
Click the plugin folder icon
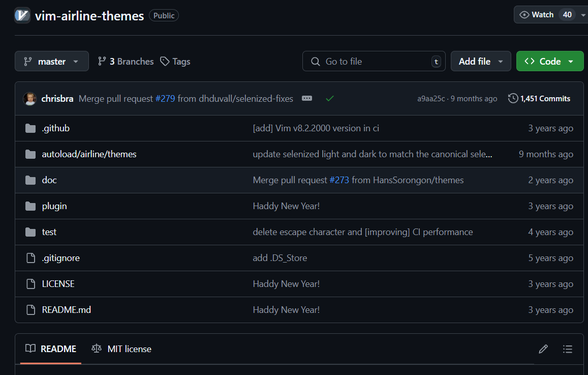click(30, 206)
